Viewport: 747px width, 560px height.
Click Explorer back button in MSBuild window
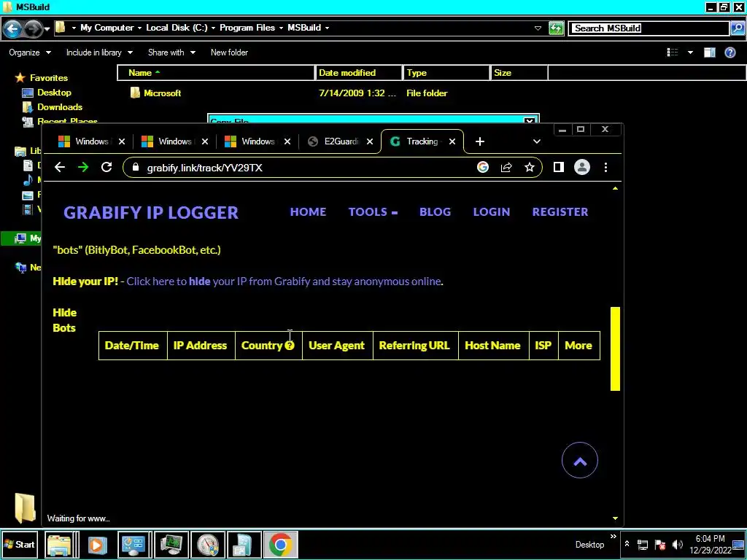point(12,28)
